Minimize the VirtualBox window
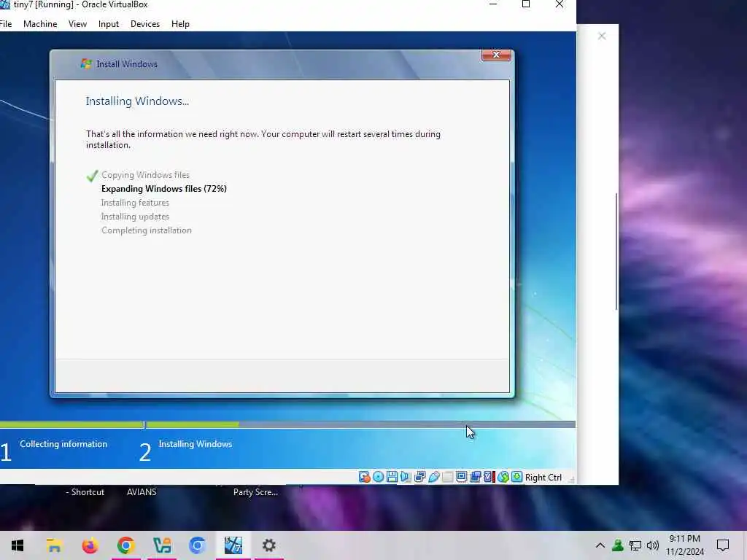Image resolution: width=747 pixels, height=560 pixels. coord(493,4)
